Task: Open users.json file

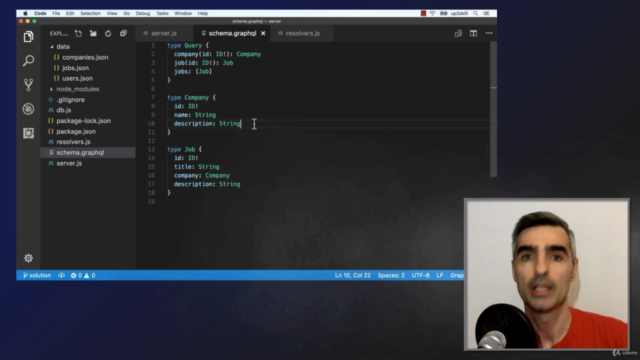Action: [x=78, y=78]
